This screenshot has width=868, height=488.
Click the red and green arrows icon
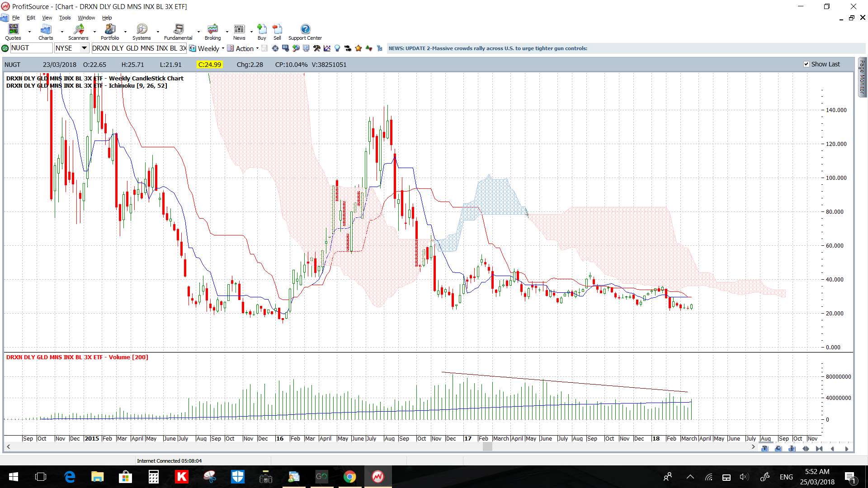coord(369,48)
